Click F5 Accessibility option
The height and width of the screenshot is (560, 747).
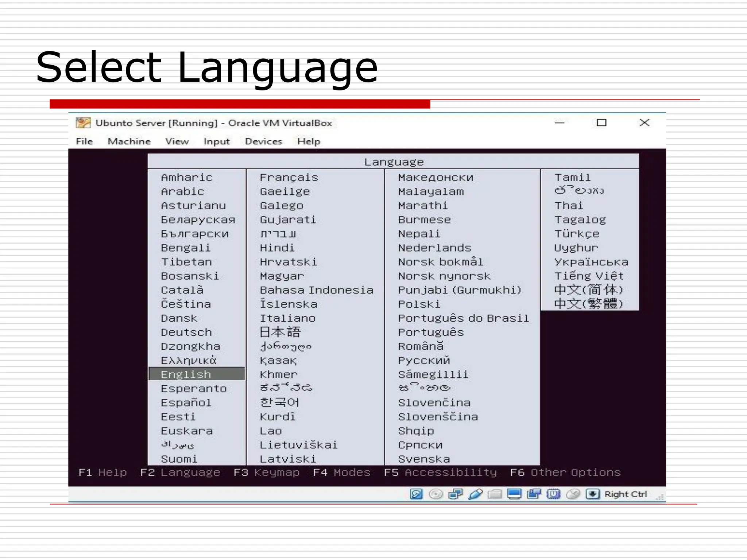pyautogui.click(x=440, y=472)
